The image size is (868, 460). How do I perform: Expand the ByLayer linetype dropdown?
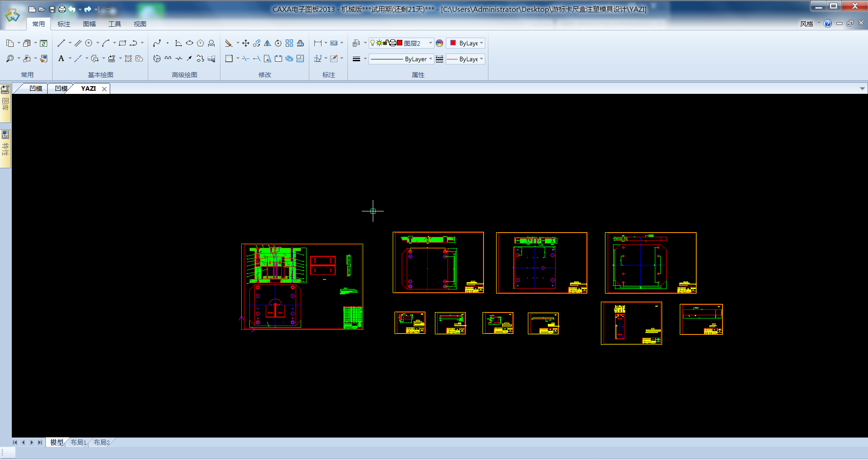pyautogui.click(x=430, y=59)
